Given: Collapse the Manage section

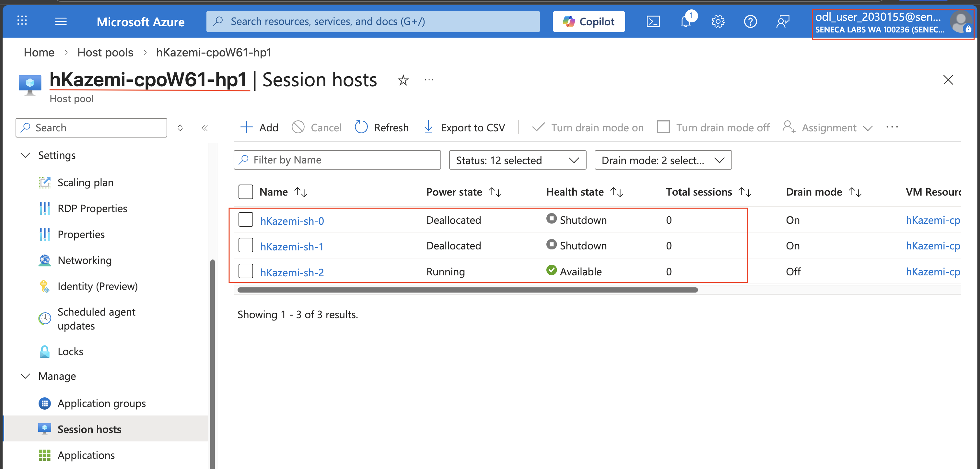Looking at the screenshot, I should tap(26, 376).
